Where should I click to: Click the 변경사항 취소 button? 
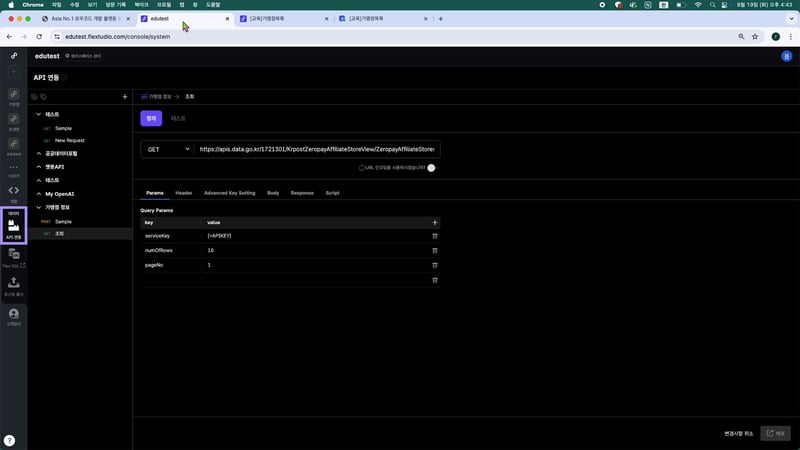click(x=738, y=433)
